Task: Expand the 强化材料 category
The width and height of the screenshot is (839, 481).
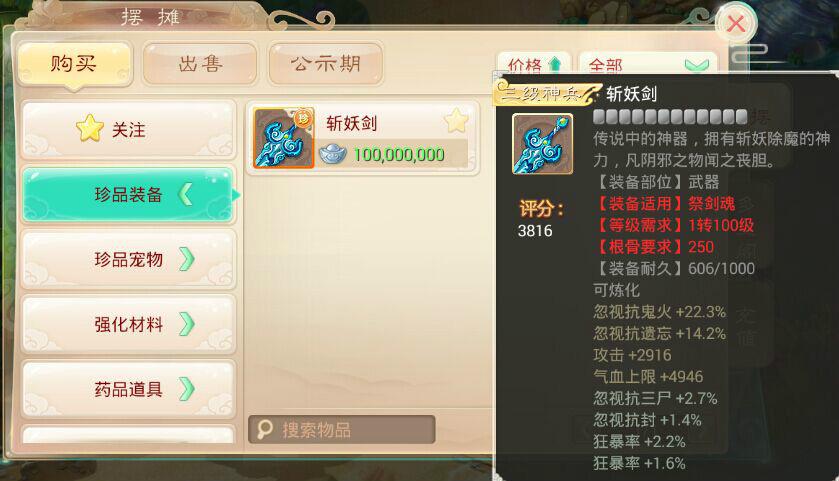Action: tap(128, 324)
